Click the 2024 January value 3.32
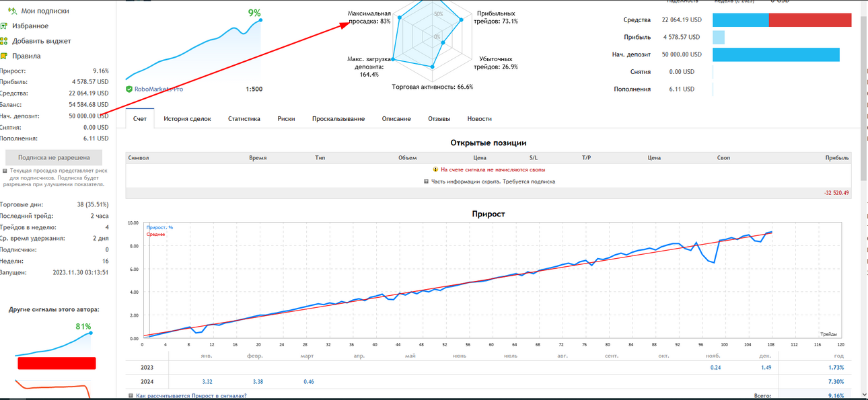 click(x=207, y=382)
